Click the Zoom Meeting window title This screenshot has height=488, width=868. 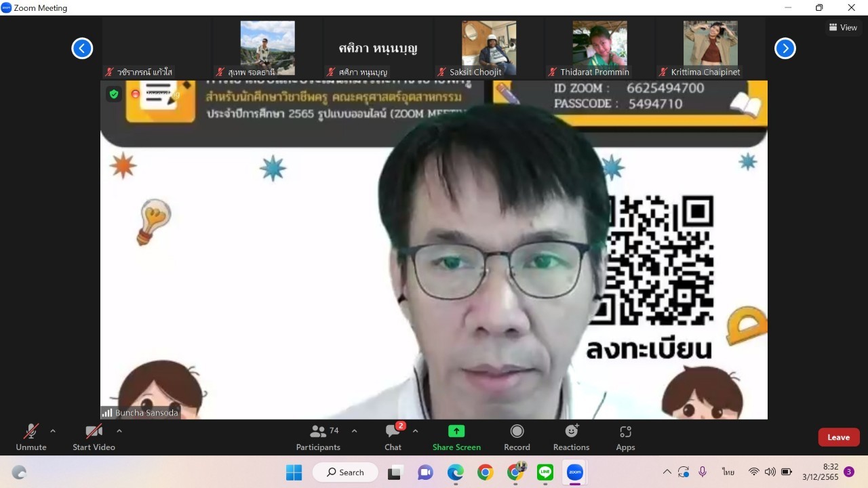[x=41, y=8]
